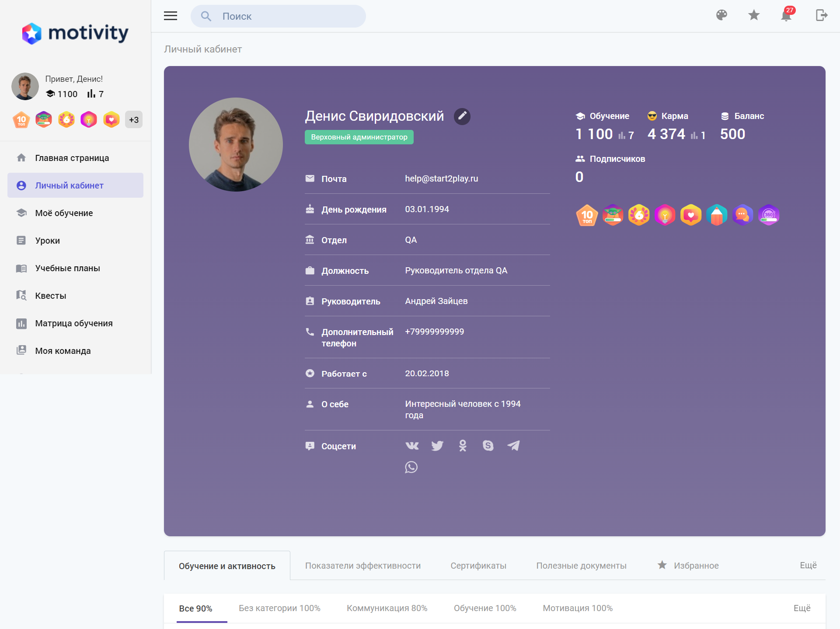Screen dimensions: 840x629
Task: Click the Skype social icon
Action: click(488, 446)
